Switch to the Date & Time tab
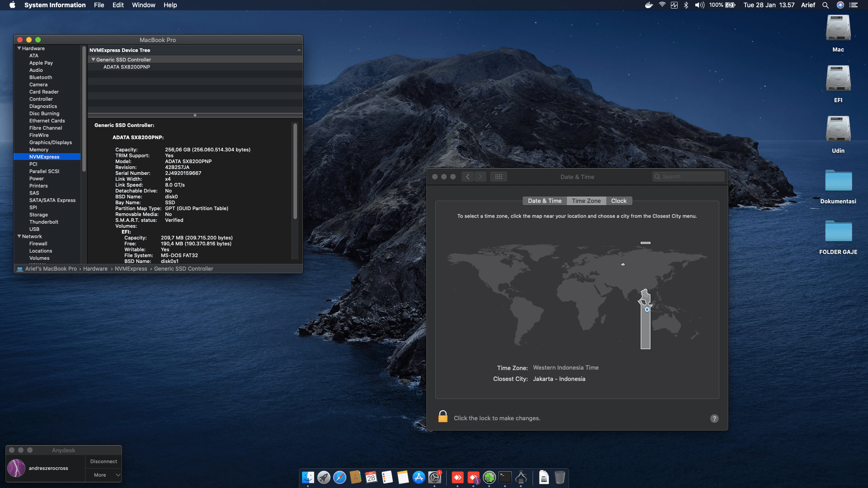This screenshot has width=868, height=488. pyautogui.click(x=544, y=201)
